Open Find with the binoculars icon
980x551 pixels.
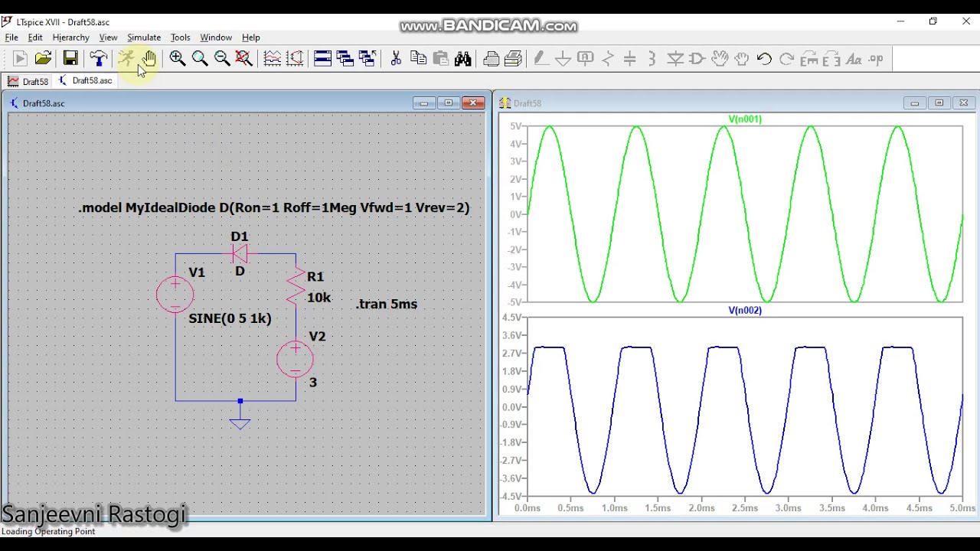point(462,58)
